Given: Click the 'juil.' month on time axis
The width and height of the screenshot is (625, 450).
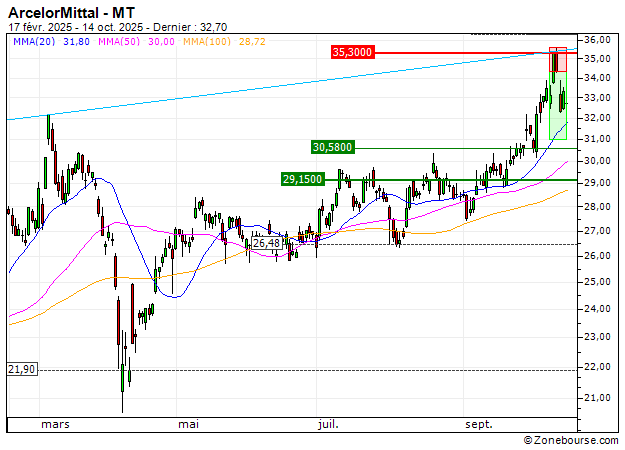Looking at the screenshot, I should 326,424.
